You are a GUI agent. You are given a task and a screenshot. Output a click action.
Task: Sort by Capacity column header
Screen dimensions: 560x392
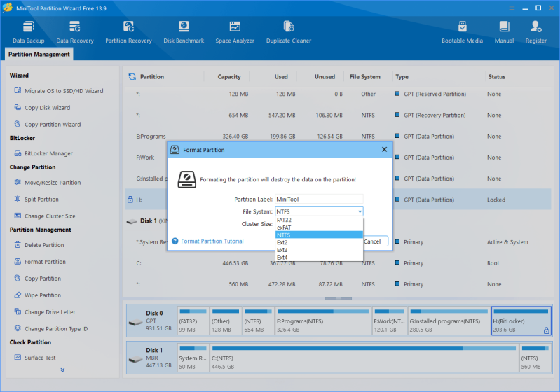coord(229,77)
